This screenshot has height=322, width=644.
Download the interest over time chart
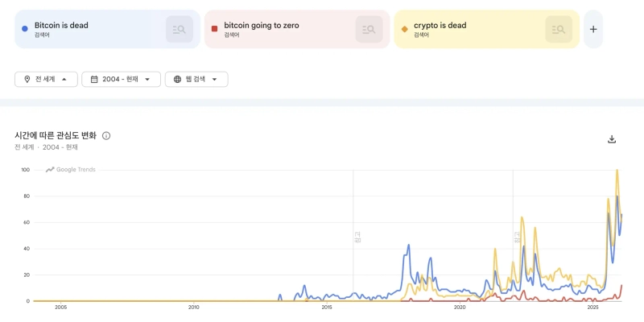(612, 139)
